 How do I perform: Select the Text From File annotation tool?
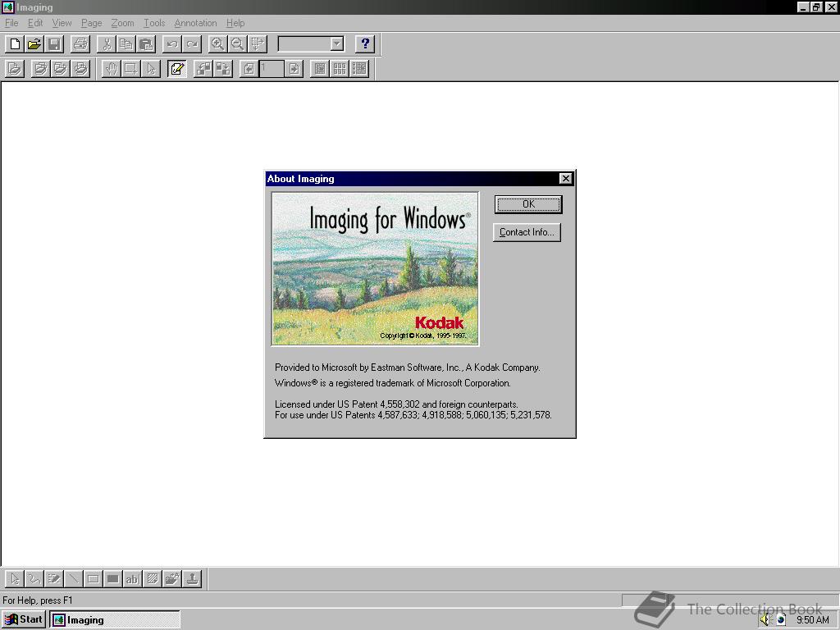point(172,578)
